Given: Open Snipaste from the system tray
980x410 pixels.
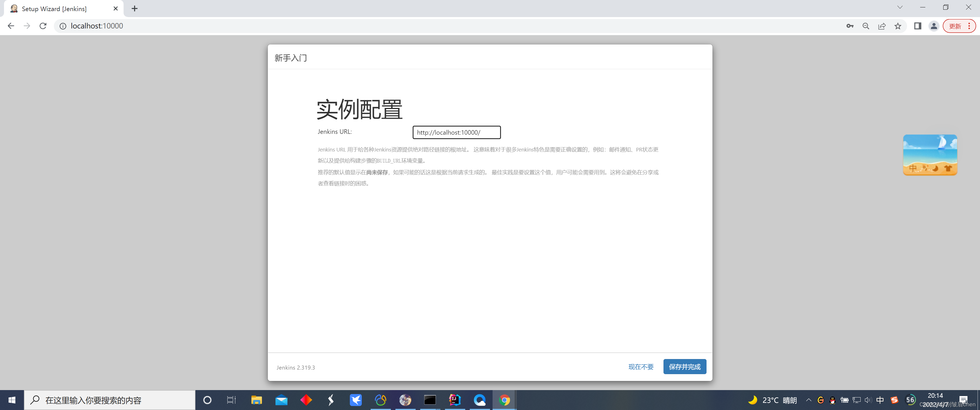Looking at the screenshot, I should (x=895, y=400).
